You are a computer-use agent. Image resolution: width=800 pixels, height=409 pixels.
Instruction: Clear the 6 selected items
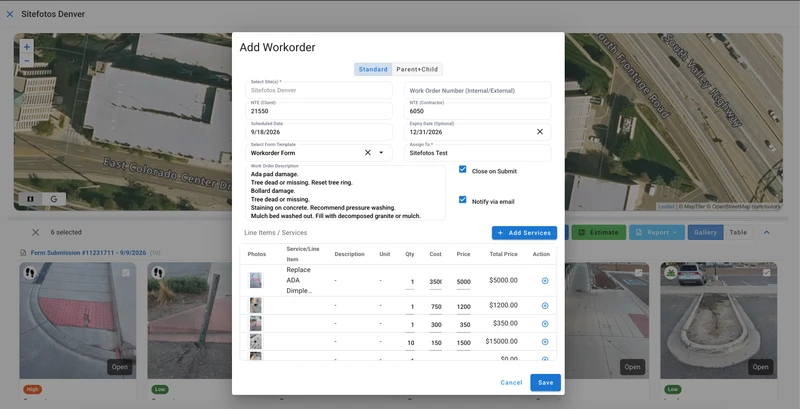click(x=35, y=232)
